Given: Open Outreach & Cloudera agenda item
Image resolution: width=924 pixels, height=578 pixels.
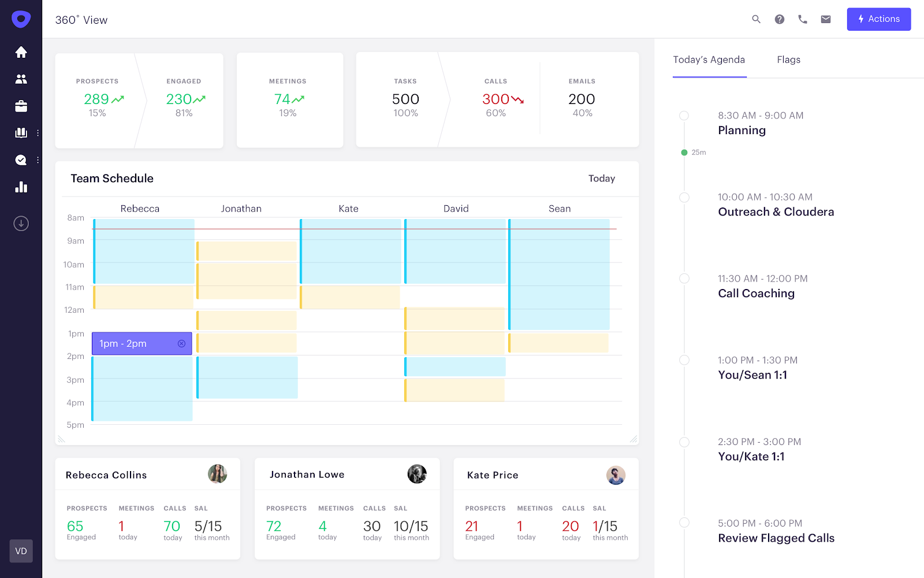Looking at the screenshot, I should pyautogui.click(x=776, y=212).
